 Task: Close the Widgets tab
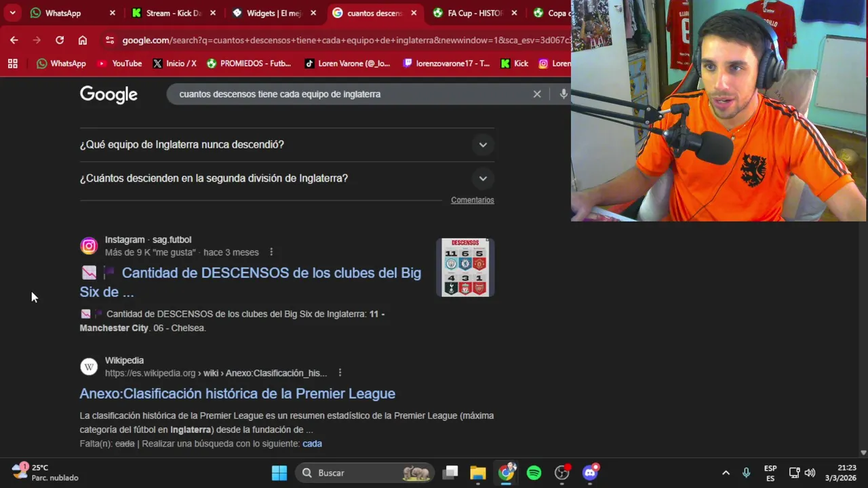[313, 13]
